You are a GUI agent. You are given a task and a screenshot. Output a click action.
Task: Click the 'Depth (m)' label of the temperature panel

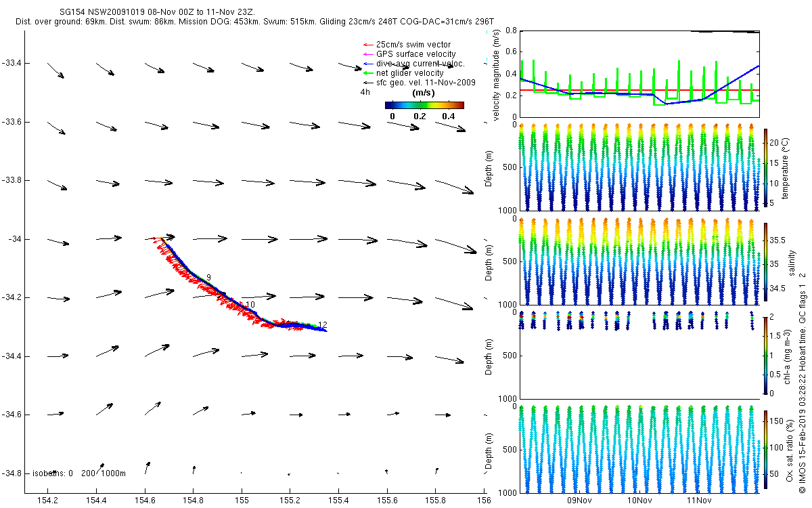[489, 167]
